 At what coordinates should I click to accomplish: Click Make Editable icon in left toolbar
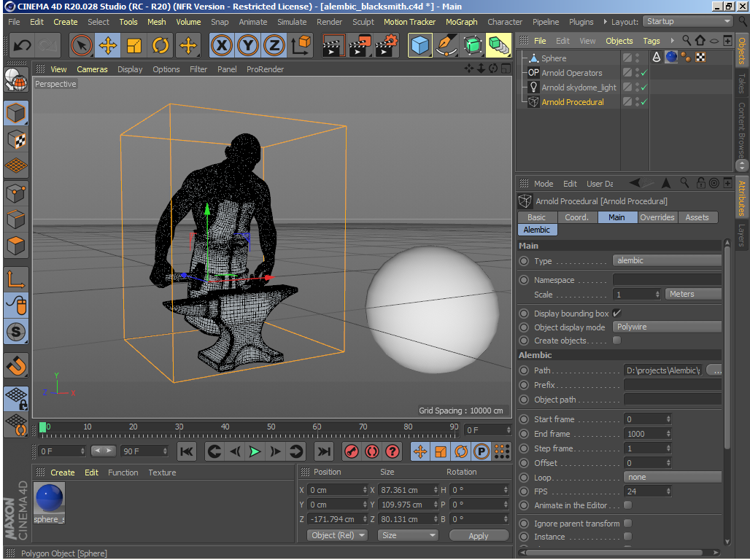[16, 79]
